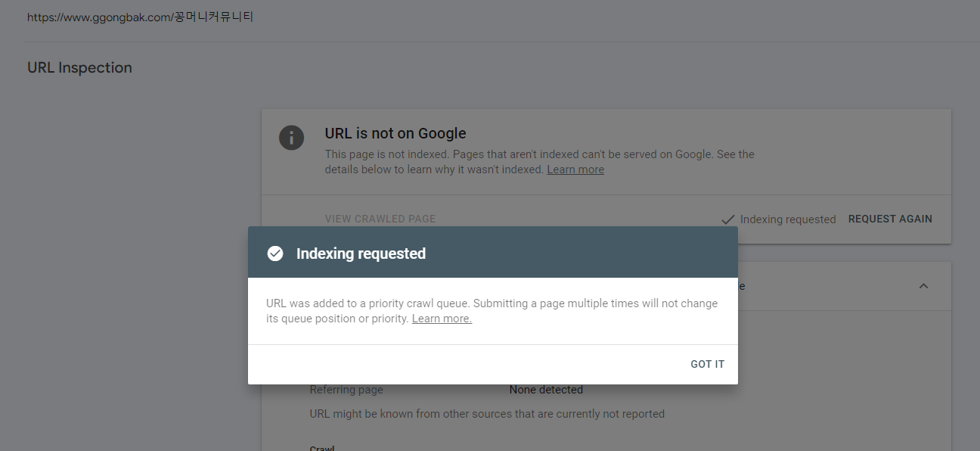Click the "URL Inspection" page heading
This screenshot has height=451, width=980.
[x=79, y=67]
